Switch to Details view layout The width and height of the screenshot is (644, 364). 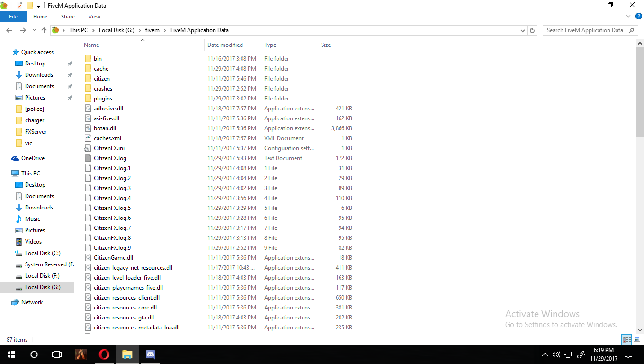[627, 339]
